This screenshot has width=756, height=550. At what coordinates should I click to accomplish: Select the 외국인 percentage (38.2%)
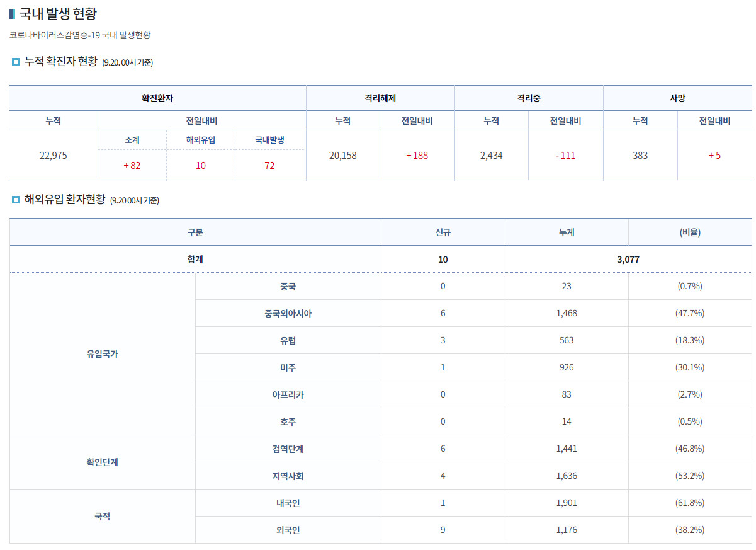click(690, 530)
